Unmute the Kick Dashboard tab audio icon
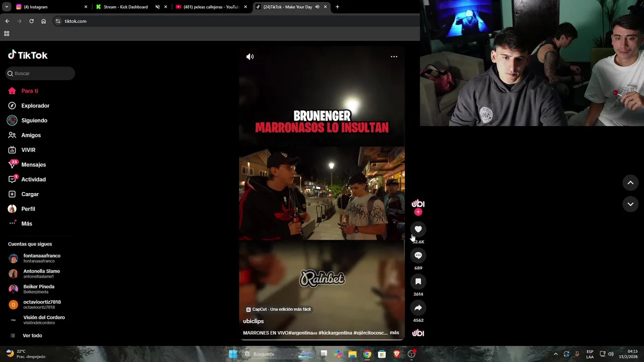644x362 pixels. 157,7
